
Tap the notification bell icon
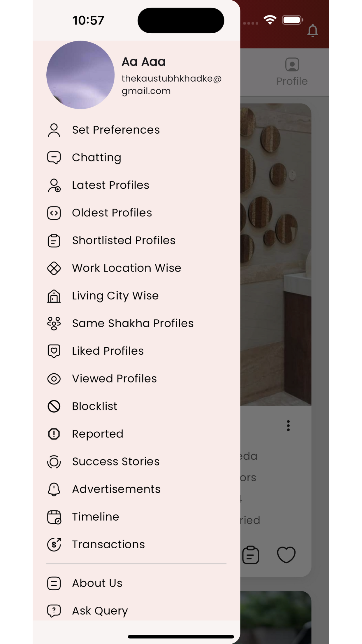[x=312, y=30]
